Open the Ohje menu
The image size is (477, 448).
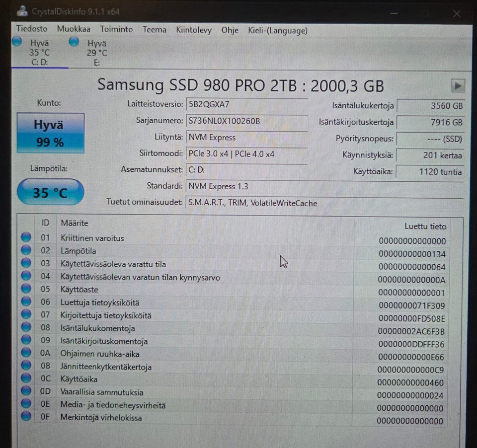pos(230,30)
